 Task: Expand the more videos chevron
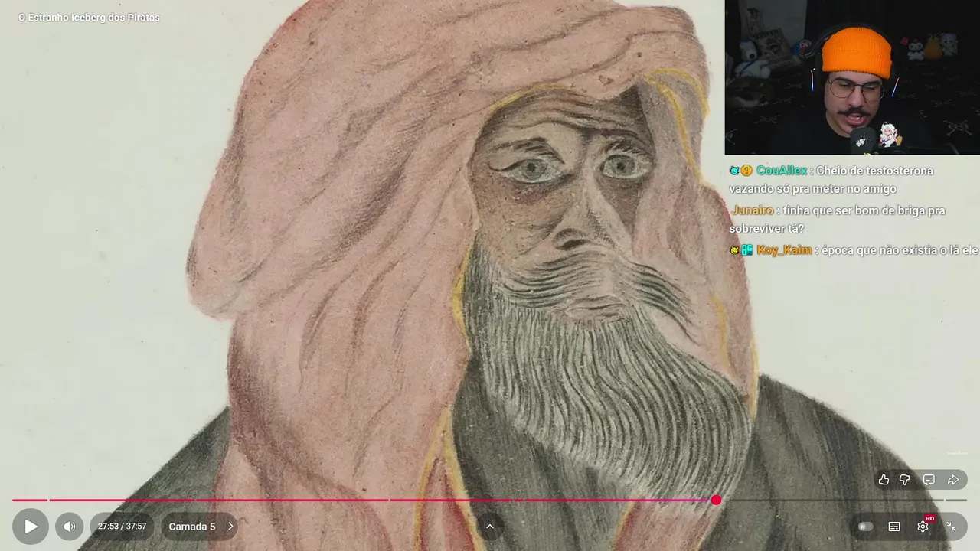coord(490,526)
